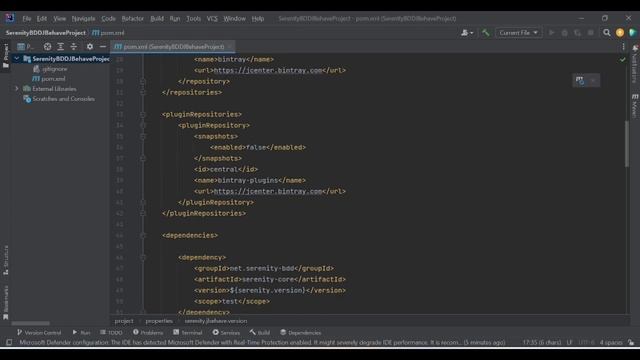Click the Collapse All icon in Project panel
The height and width of the screenshot is (360, 640).
point(73,47)
